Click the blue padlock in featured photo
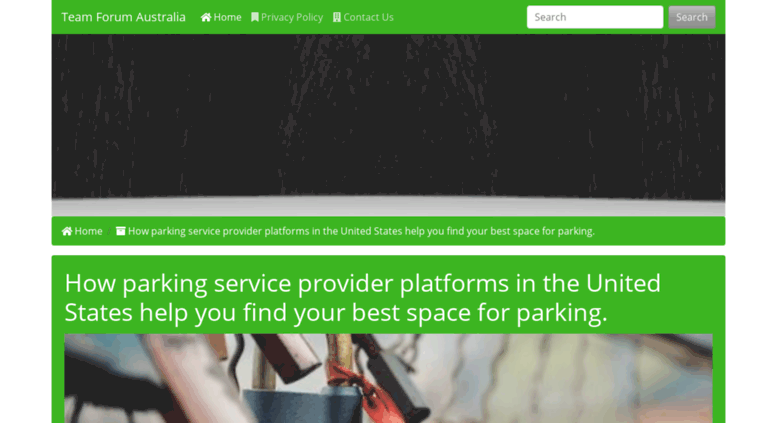Screen dimensions: 777x423 (x=301, y=405)
